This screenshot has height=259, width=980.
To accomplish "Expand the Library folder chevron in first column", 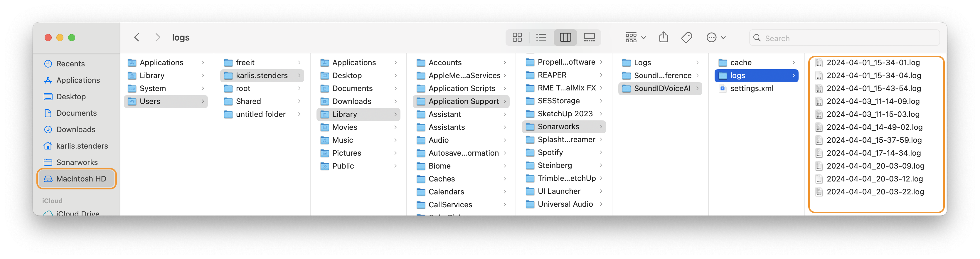I will (203, 75).
